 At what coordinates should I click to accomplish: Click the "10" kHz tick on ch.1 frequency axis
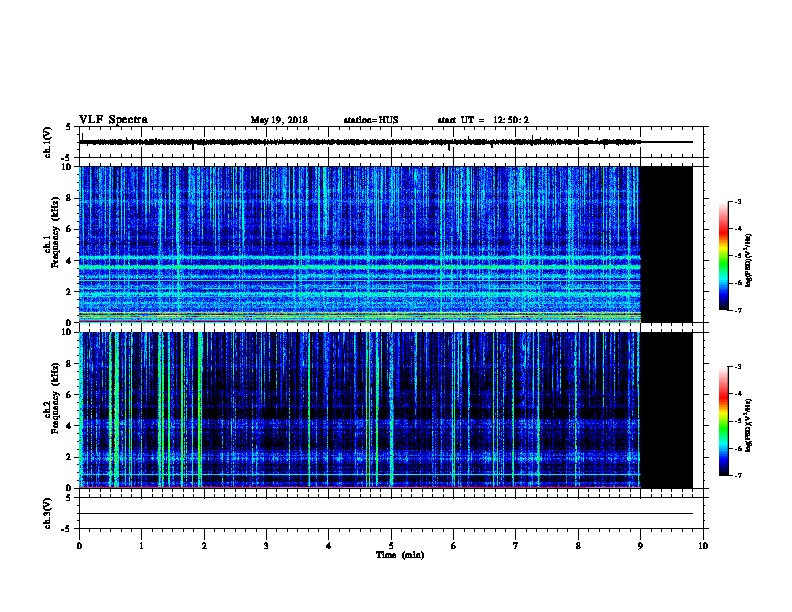pyautogui.click(x=68, y=167)
